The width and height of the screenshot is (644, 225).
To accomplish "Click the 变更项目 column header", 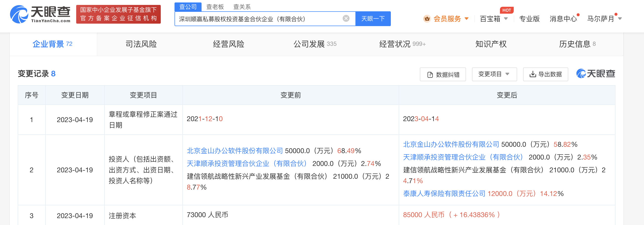I will (143, 95).
